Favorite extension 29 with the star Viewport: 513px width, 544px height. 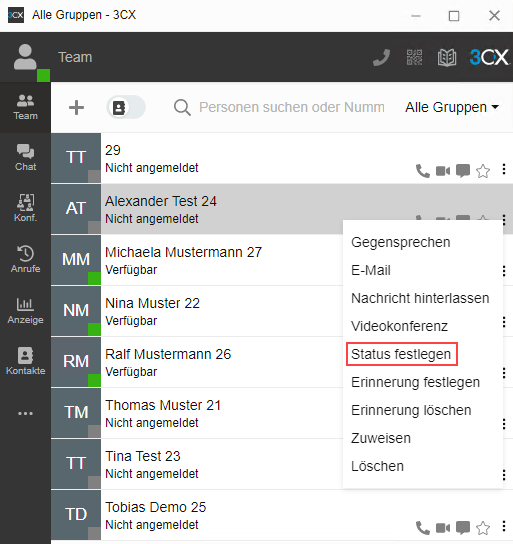pos(483,171)
